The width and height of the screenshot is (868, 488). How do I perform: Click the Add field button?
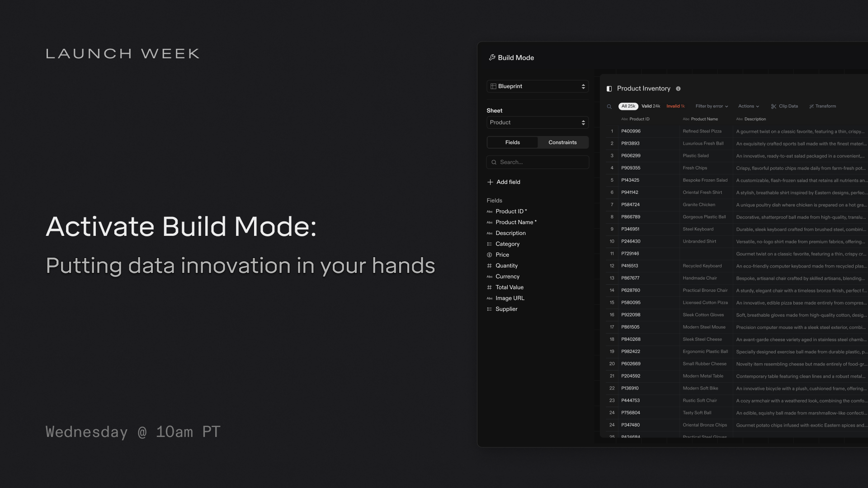[503, 182]
